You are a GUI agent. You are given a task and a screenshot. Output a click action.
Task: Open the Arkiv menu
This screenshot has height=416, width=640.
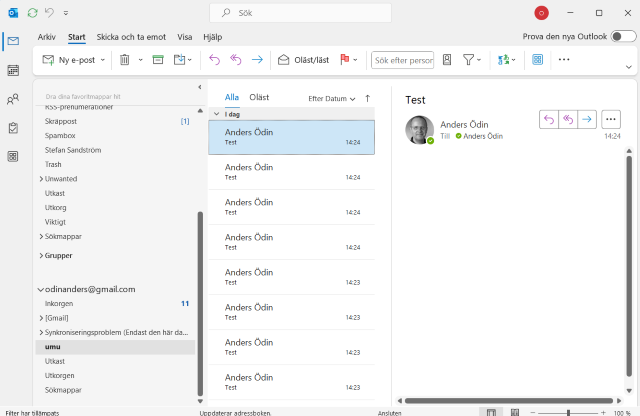pos(47,37)
